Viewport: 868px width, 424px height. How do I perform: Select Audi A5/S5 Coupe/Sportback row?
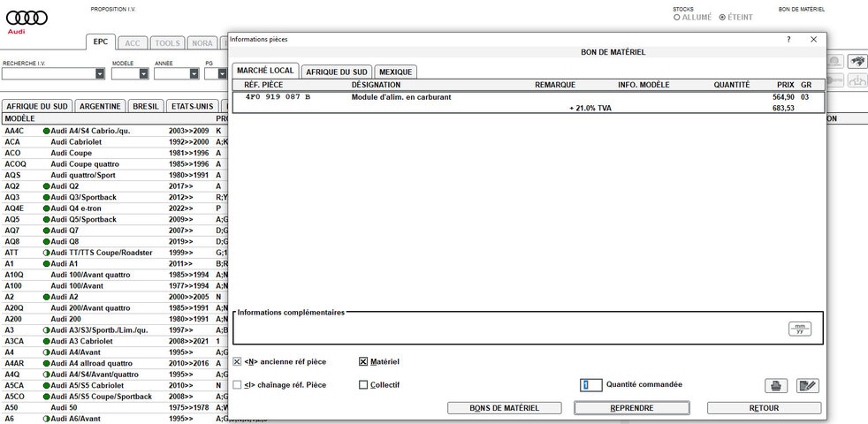point(113,397)
